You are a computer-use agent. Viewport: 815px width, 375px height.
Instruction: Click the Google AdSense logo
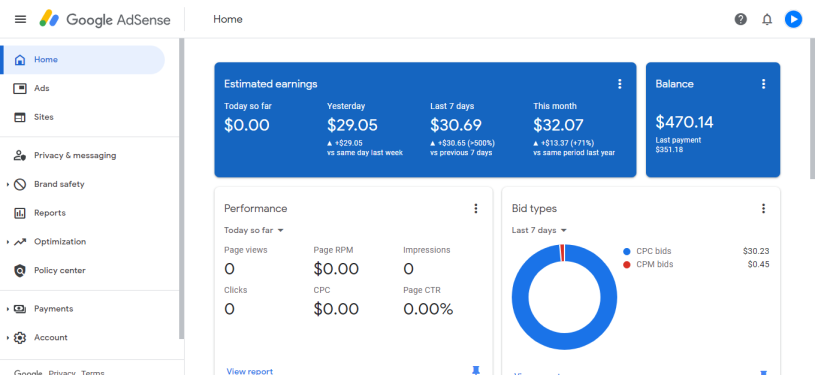click(x=106, y=20)
